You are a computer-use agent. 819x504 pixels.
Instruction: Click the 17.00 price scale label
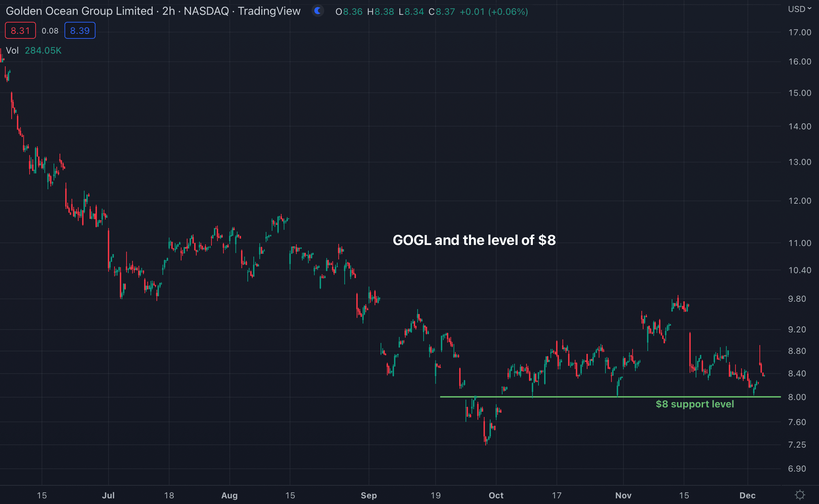point(800,32)
